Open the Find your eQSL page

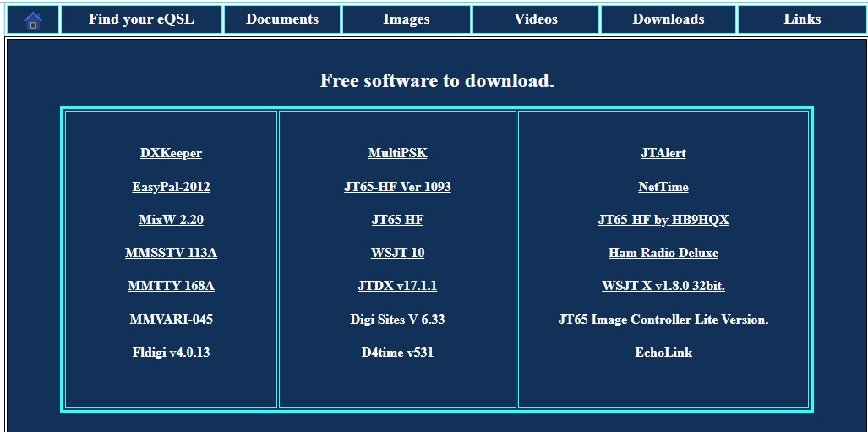coord(141,19)
